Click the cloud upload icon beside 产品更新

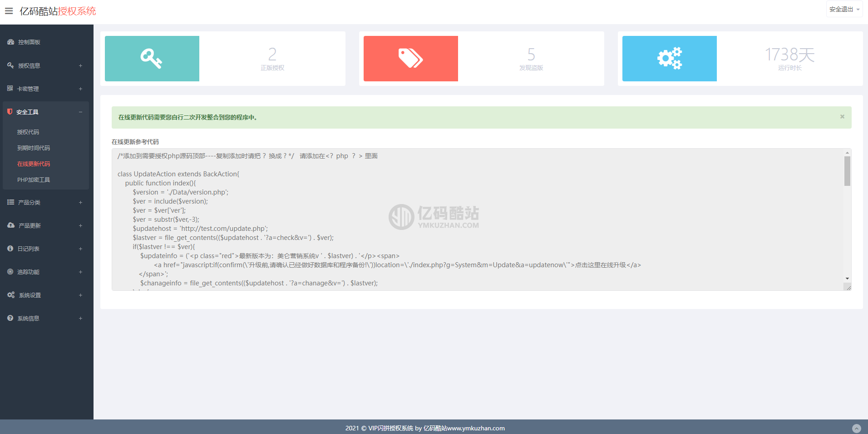click(x=11, y=225)
